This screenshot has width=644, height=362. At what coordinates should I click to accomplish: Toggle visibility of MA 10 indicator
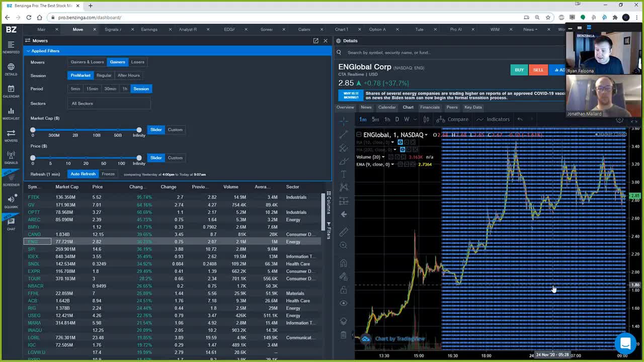(x=400, y=142)
